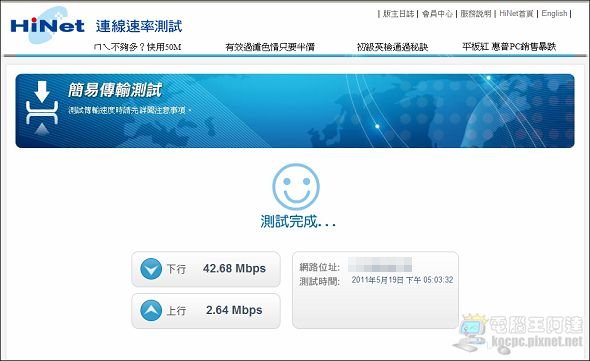Screen dimensions: 590x361
Task: Open the 快用50M promo link
Action: click(138, 47)
